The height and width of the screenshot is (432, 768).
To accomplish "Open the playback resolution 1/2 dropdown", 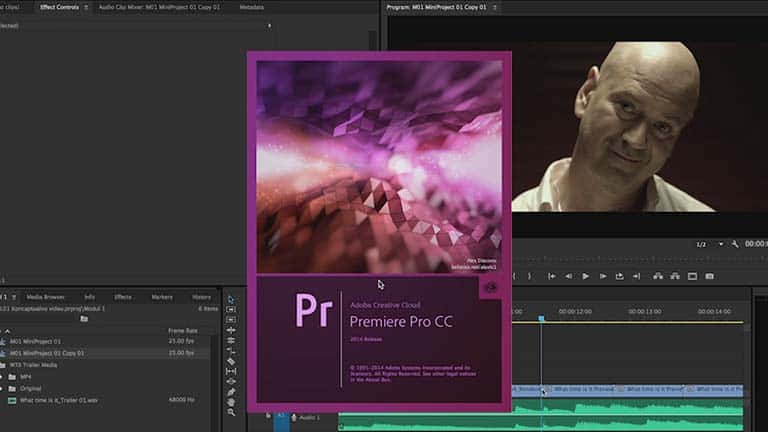I will tap(710, 244).
